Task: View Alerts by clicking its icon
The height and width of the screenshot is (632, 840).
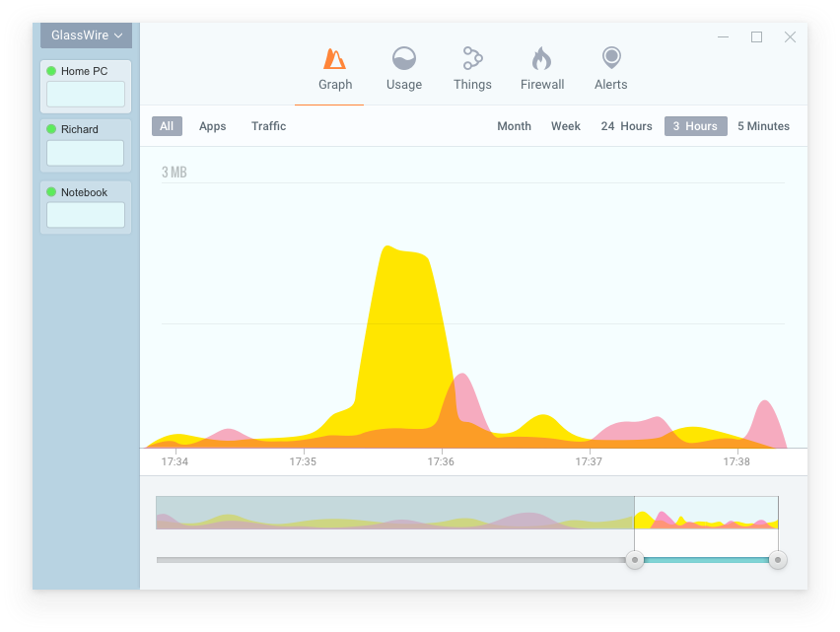Action: coord(610,59)
